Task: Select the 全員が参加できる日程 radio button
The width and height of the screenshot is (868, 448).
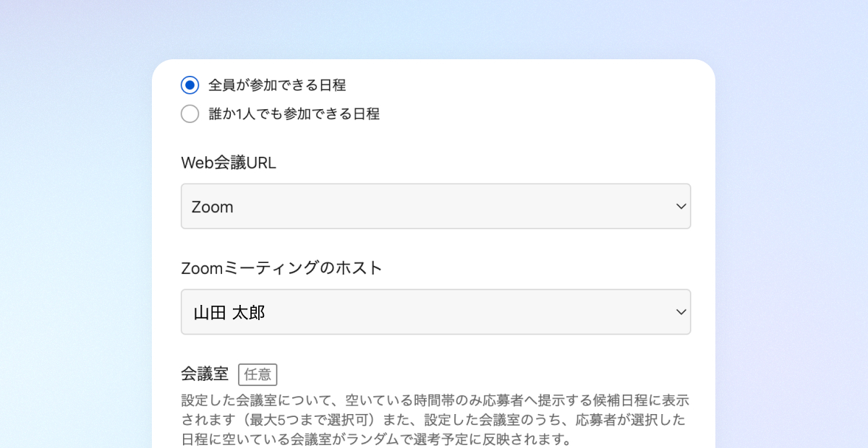Action: click(x=190, y=85)
